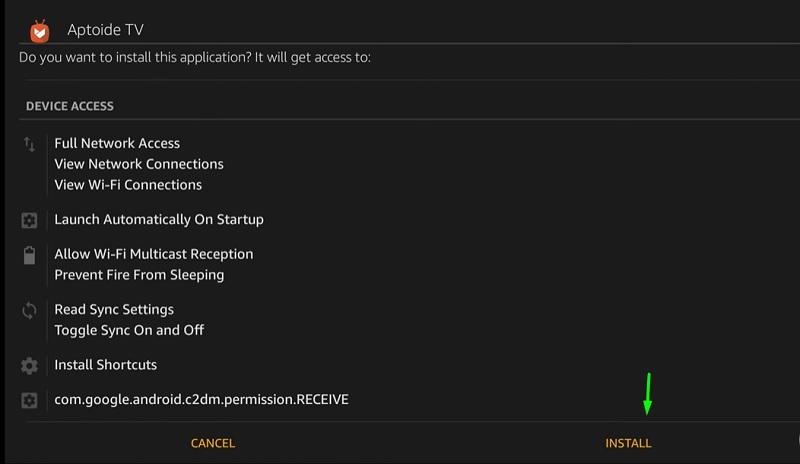800x464 pixels.
Task: Choose CANCEL to abort installation
Action: point(213,443)
